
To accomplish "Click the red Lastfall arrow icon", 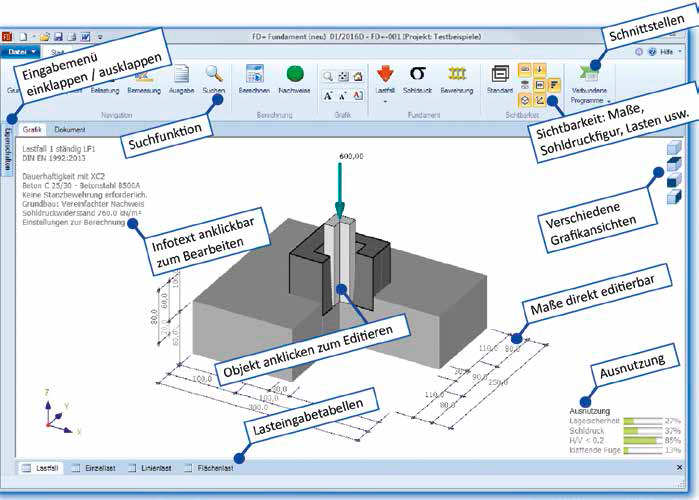I will coord(385,74).
